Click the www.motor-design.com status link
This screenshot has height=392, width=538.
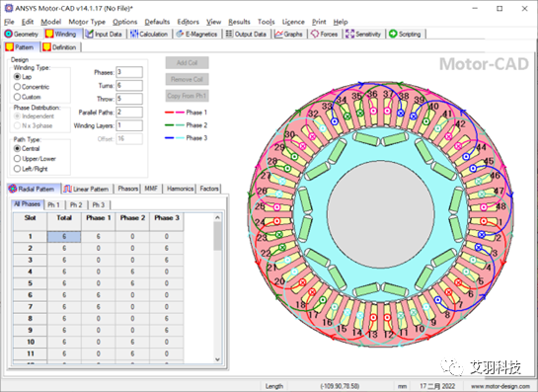(x=500, y=386)
